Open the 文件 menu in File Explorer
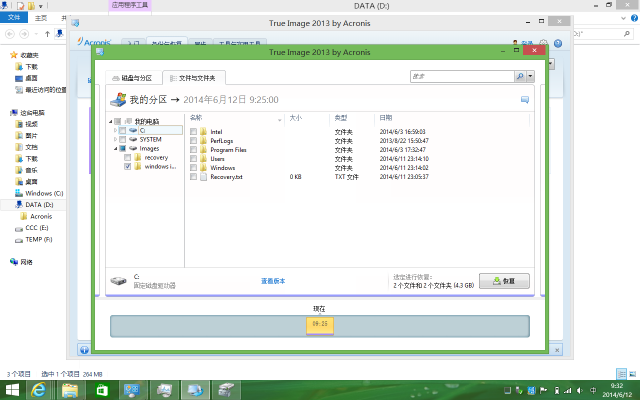The height and width of the screenshot is (400, 640). tap(14, 18)
